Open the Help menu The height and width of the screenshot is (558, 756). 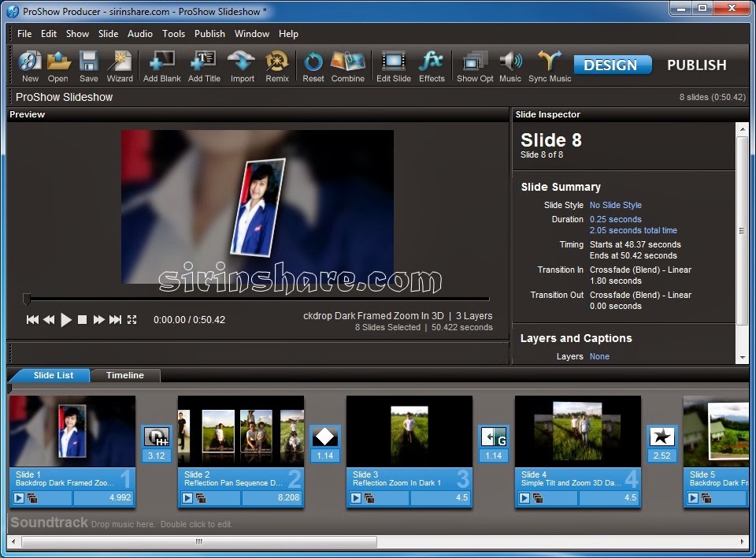(288, 34)
